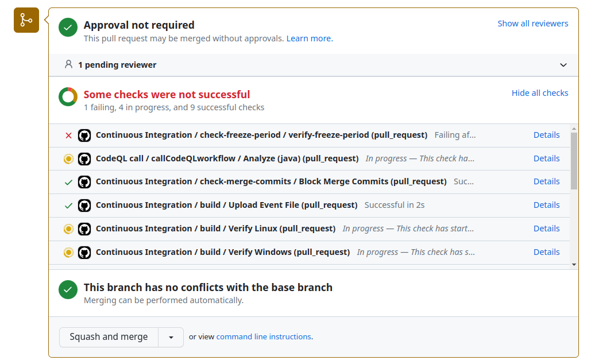Screen dimensions: 591x364
Task: Click in-progress icon on Verify Linux row
Action: [68, 229]
